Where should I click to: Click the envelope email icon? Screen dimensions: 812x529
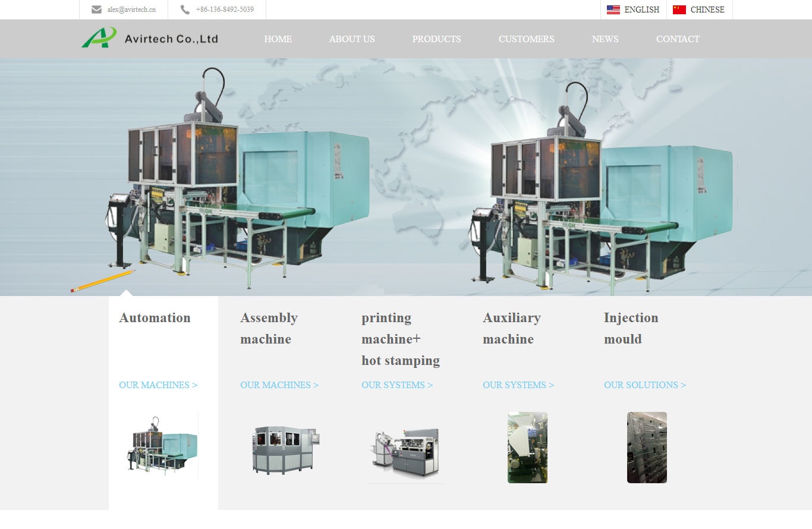tap(96, 10)
